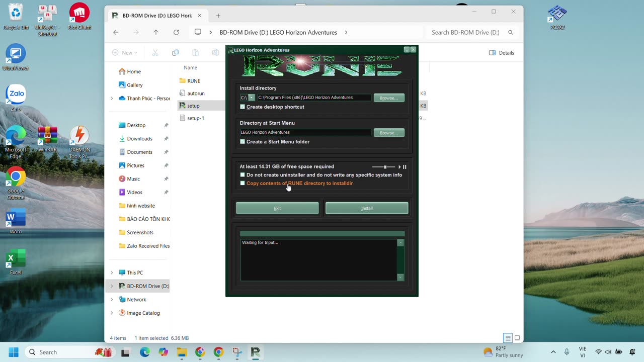The image size is (644, 362).
Task: Show hidden system tray icons
Action: pos(553,352)
